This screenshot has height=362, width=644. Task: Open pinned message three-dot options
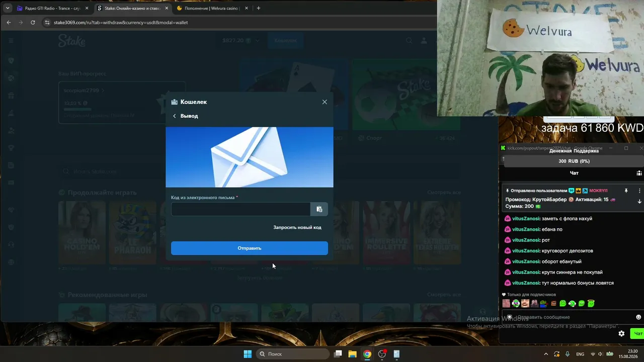(x=639, y=191)
